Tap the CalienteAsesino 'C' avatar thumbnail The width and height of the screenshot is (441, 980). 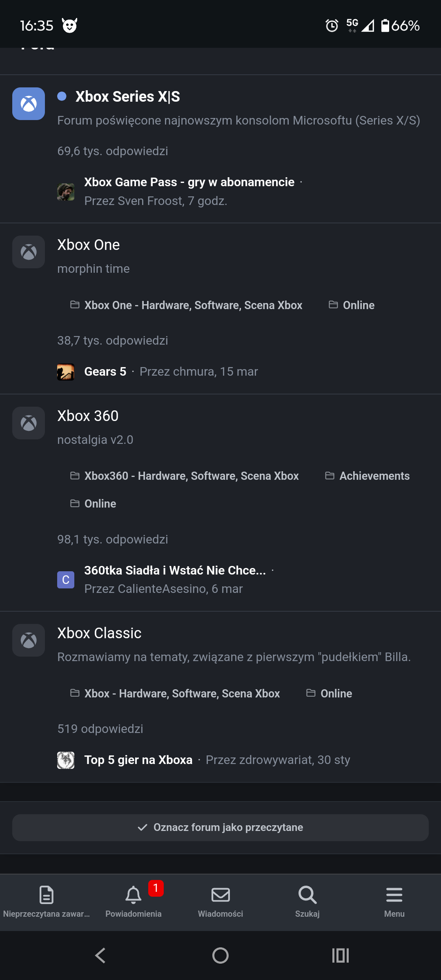coord(66,580)
